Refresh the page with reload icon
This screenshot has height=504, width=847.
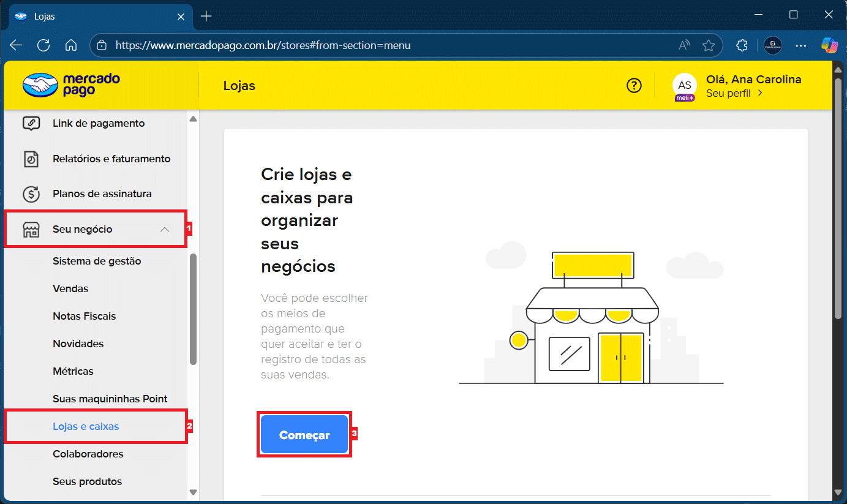pyautogui.click(x=43, y=45)
